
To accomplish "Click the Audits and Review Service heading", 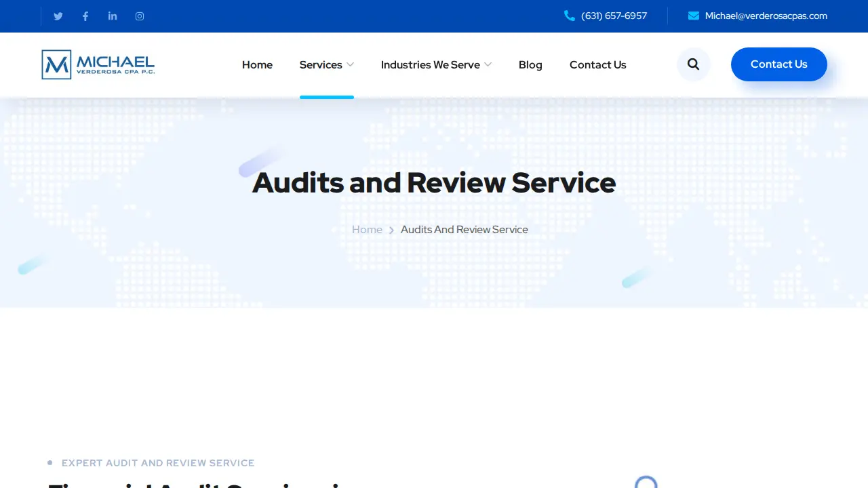I will [434, 183].
